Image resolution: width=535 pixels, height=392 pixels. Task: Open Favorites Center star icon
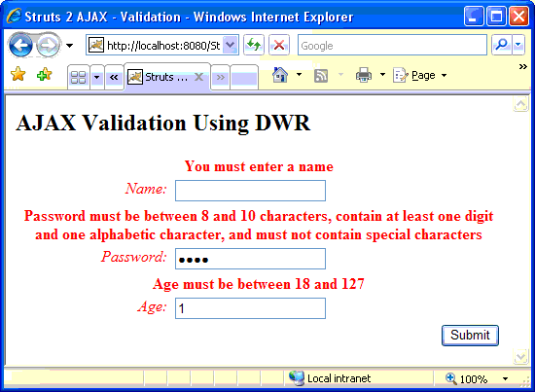pos(18,74)
